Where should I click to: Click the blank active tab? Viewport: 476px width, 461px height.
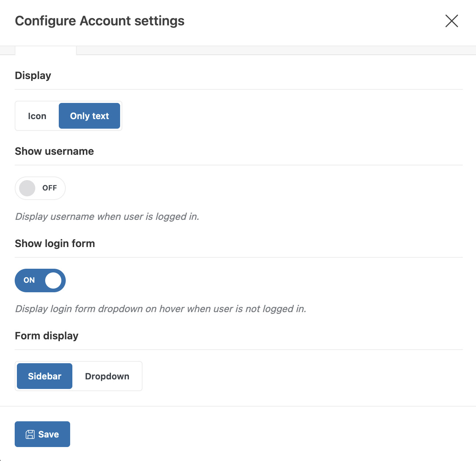[46, 50]
